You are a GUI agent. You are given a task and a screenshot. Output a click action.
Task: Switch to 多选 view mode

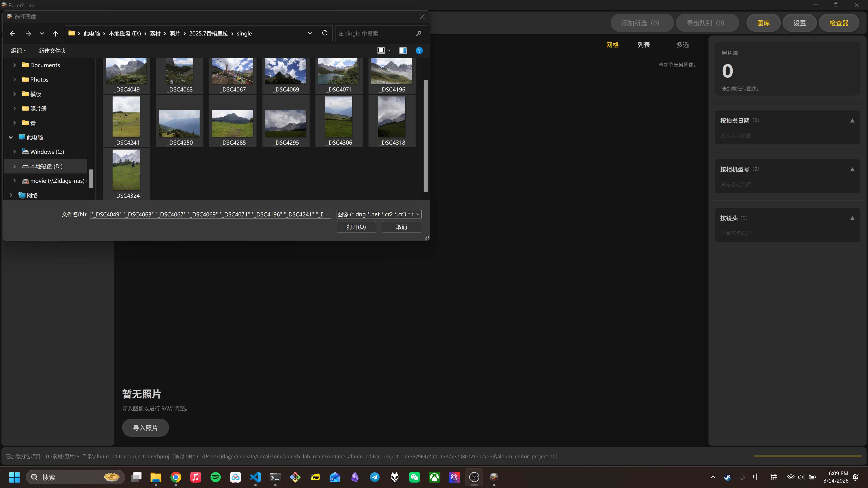[x=682, y=45]
